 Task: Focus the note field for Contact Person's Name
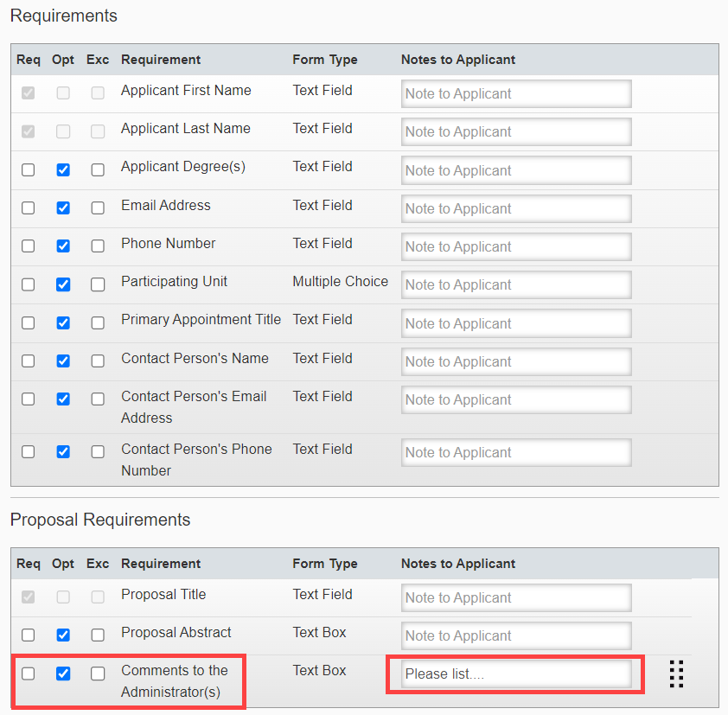pos(516,361)
